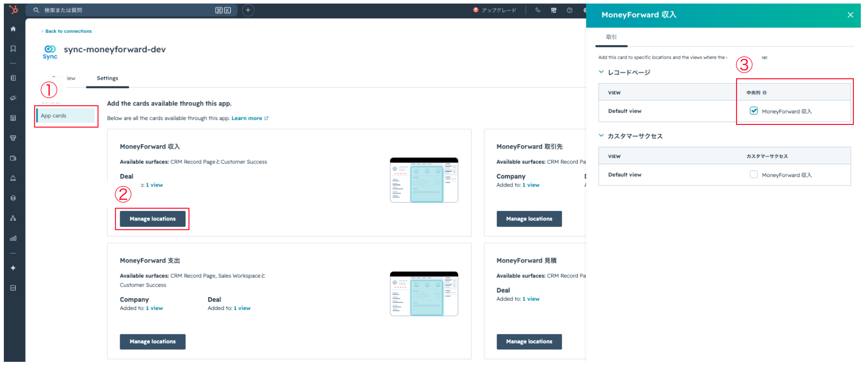Open the marketplace icon in top bar

tap(554, 10)
